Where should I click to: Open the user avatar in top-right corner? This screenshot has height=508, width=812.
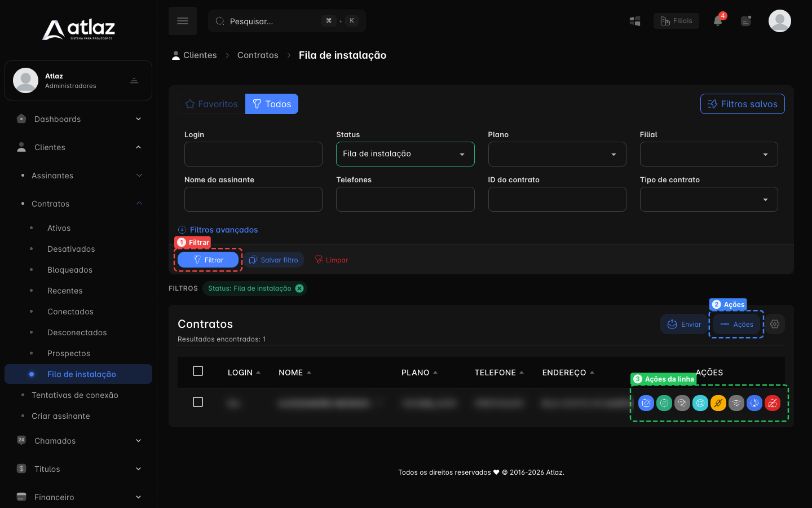pos(780,21)
